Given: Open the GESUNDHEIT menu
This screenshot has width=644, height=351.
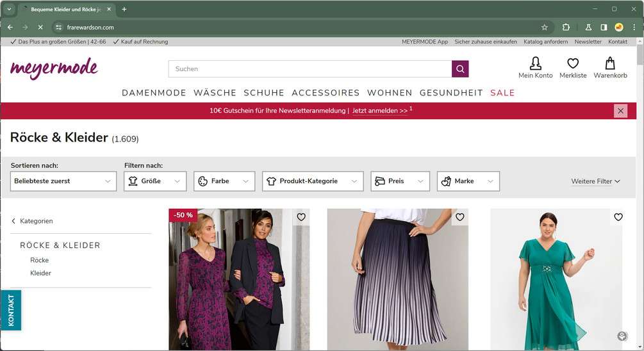Looking at the screenshot, I should 451,93.
